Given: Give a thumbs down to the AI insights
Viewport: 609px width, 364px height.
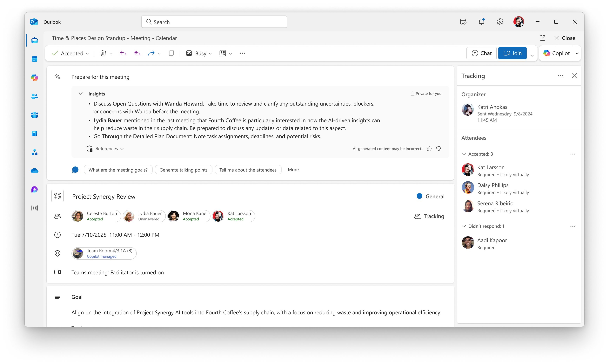Looking at the screenshot, I should click(439, 149).
